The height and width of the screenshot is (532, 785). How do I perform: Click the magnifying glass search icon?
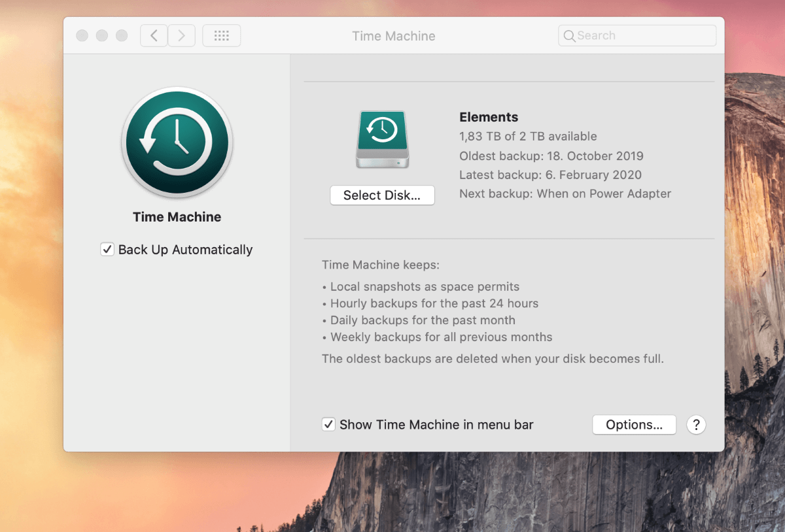click(x=569, y=36)
